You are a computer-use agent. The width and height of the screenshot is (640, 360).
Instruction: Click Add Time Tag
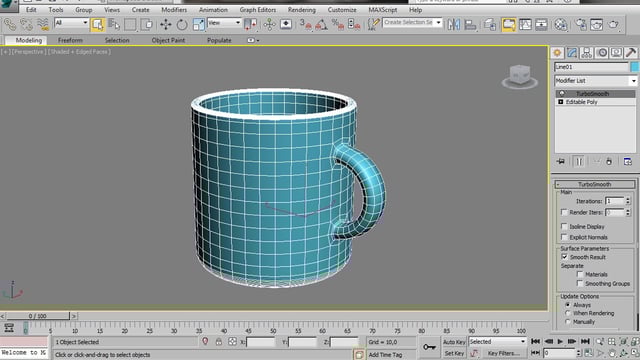pyautogui.click(x=385, y=355)
